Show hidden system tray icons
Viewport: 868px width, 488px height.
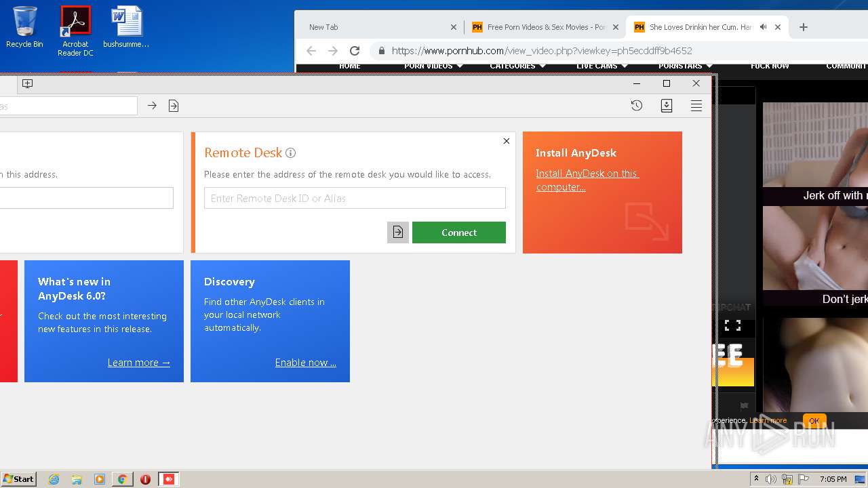(757, 479)
